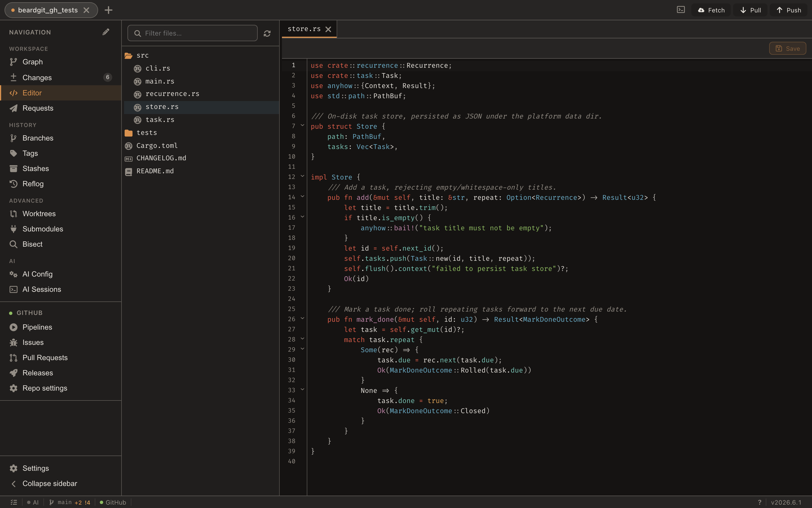
Task: Click the task list icon in status bar
Action: (14, 502)
